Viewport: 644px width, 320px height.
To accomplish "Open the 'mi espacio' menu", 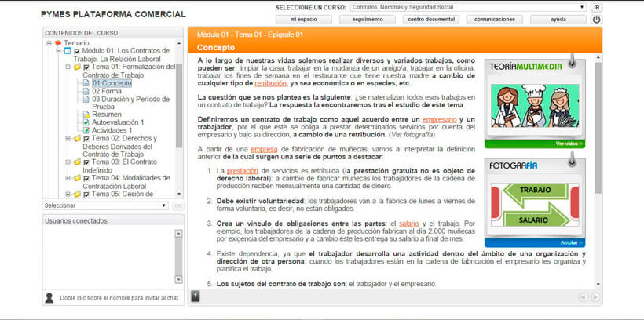I will click(x=303, y=20).
